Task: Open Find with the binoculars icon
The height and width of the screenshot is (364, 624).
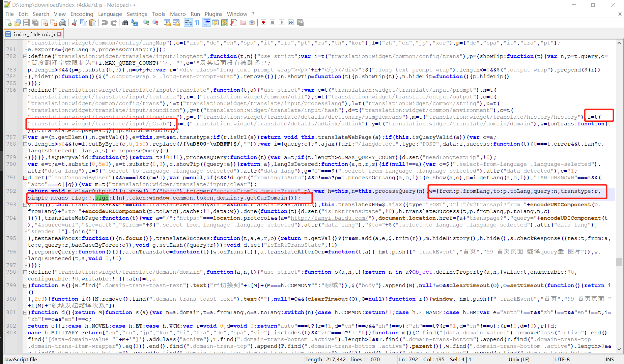Action: pos(125,23)
